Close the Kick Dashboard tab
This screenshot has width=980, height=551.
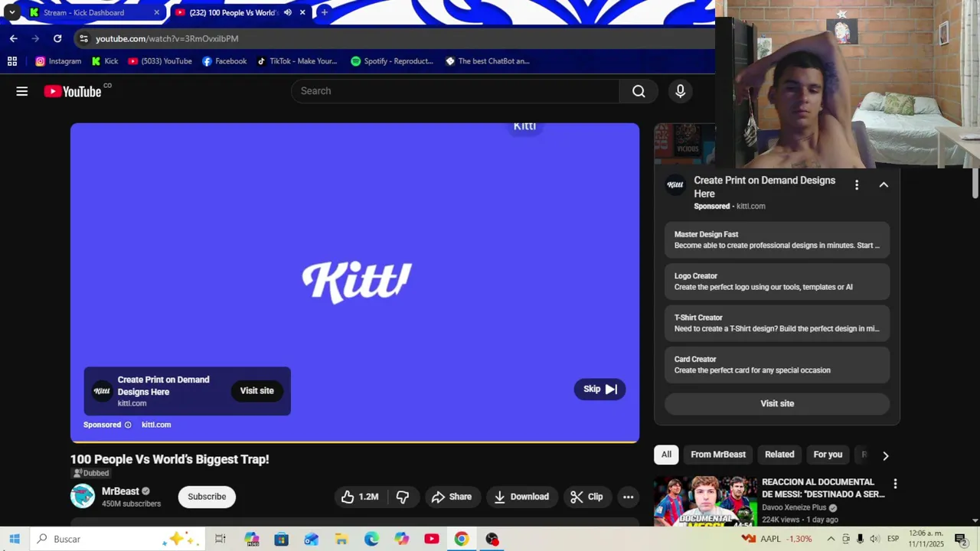(157, 12)
